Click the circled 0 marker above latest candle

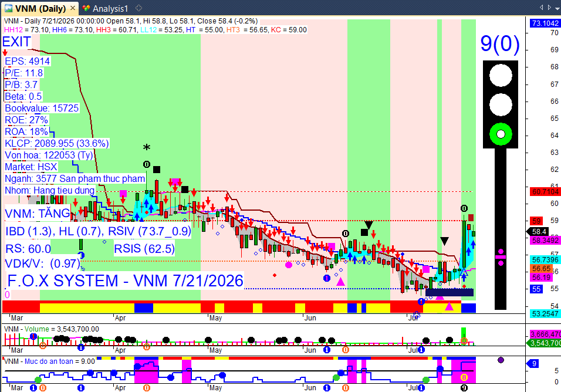pyautogui.click(x=464, y=208)
